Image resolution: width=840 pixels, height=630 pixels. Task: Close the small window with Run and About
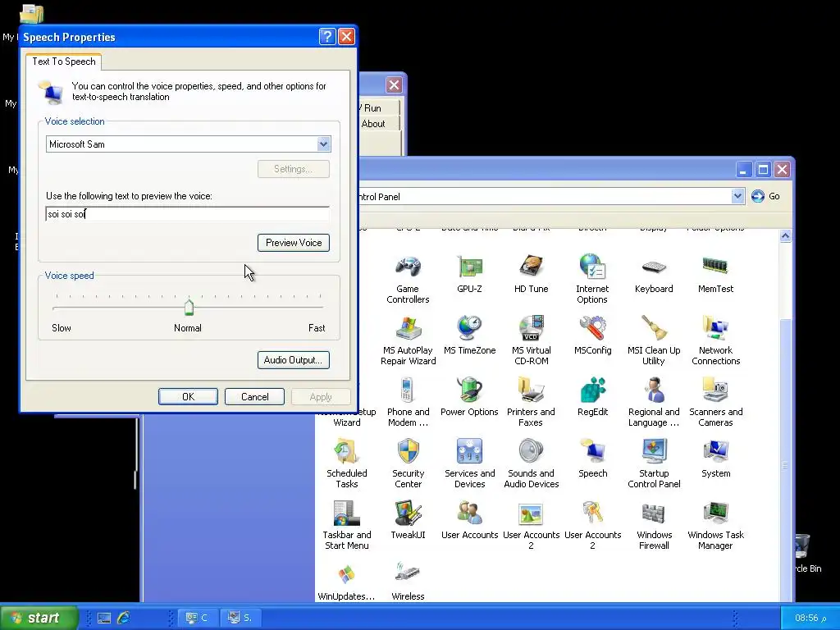point(394,84)
